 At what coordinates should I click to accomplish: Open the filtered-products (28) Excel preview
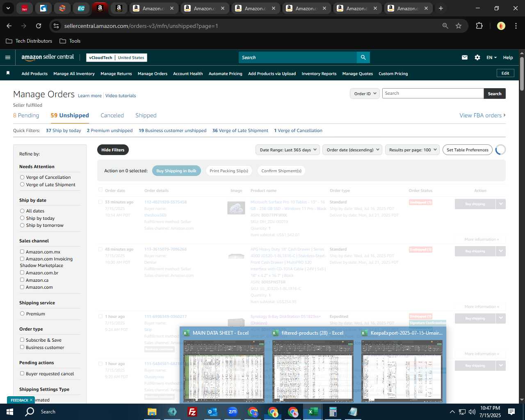coord(313,366)
